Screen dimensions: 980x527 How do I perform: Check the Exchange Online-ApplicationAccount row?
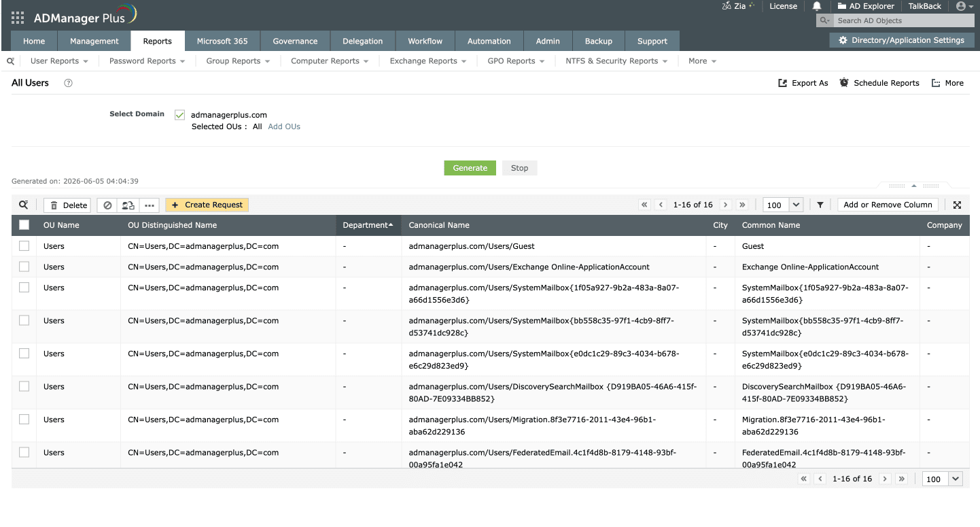click(24, 267)
